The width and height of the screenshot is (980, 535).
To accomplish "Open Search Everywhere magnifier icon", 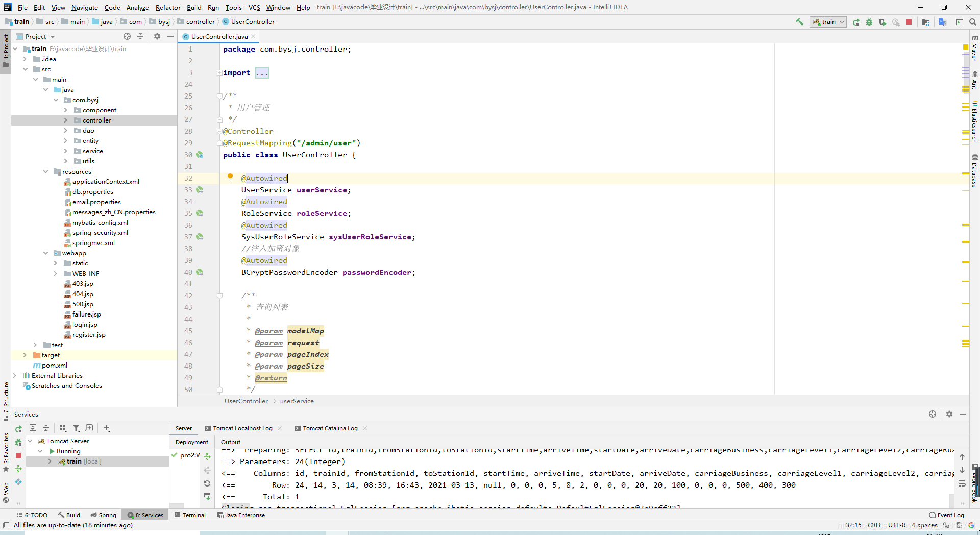I will [x=973, y=22].
